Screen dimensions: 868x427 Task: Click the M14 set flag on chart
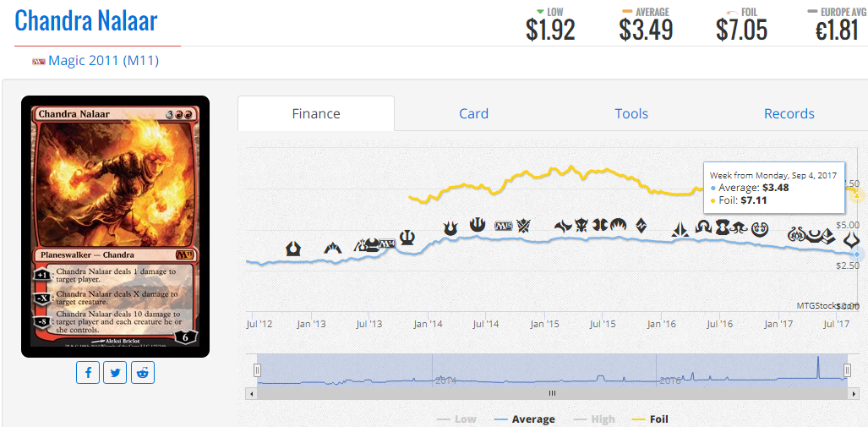click(389, 243)
